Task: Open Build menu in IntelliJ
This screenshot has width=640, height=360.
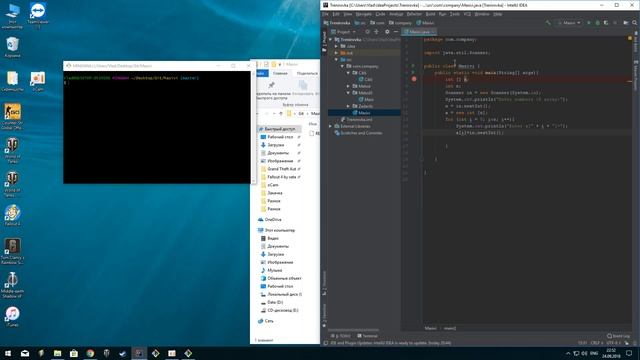Action: [430, 14]
